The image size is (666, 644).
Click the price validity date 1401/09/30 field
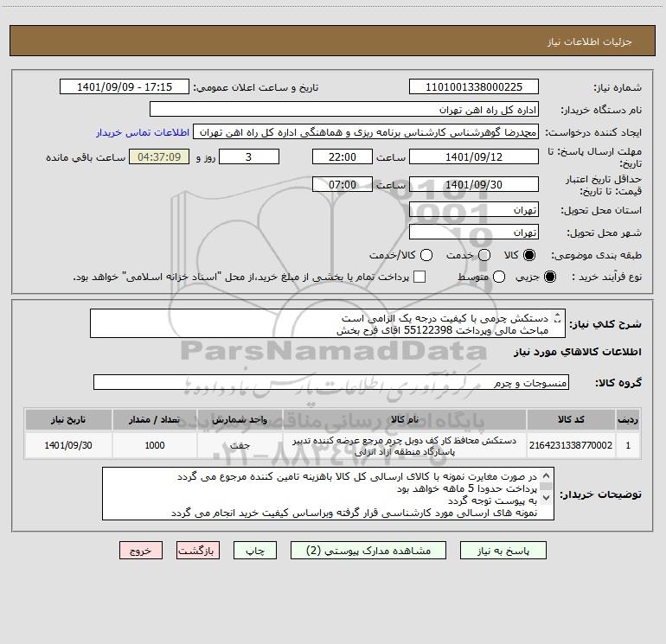[474, 184]
